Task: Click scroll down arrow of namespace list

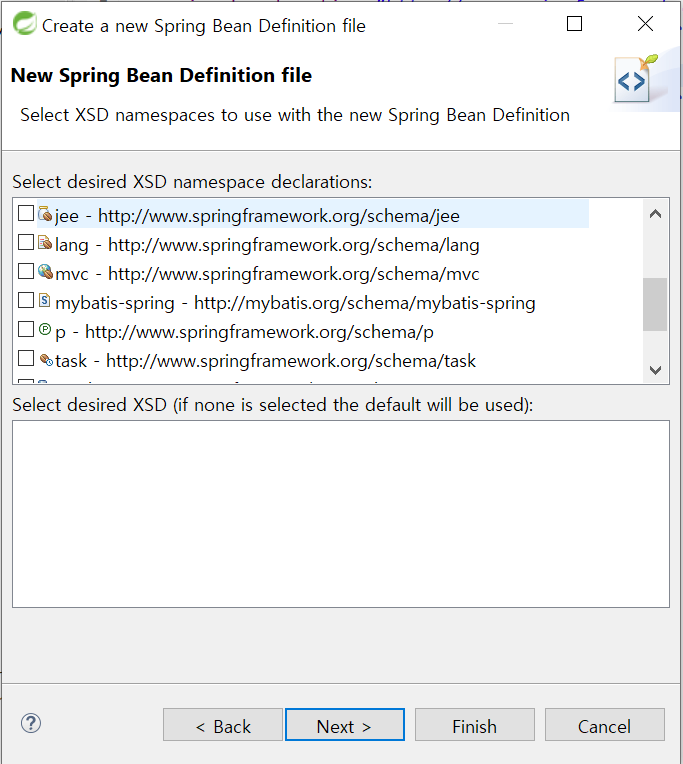Action: tap(655, 370)
